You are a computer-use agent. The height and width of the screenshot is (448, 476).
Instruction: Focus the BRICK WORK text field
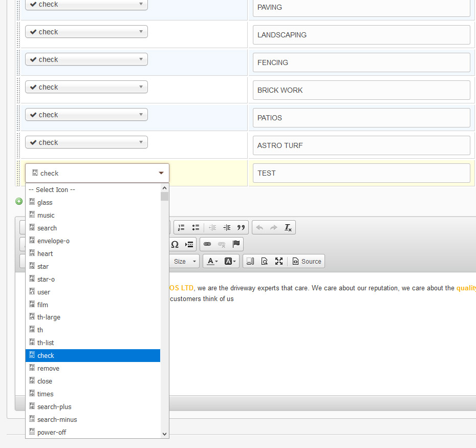pyautogui.click(x=361, y=90)
